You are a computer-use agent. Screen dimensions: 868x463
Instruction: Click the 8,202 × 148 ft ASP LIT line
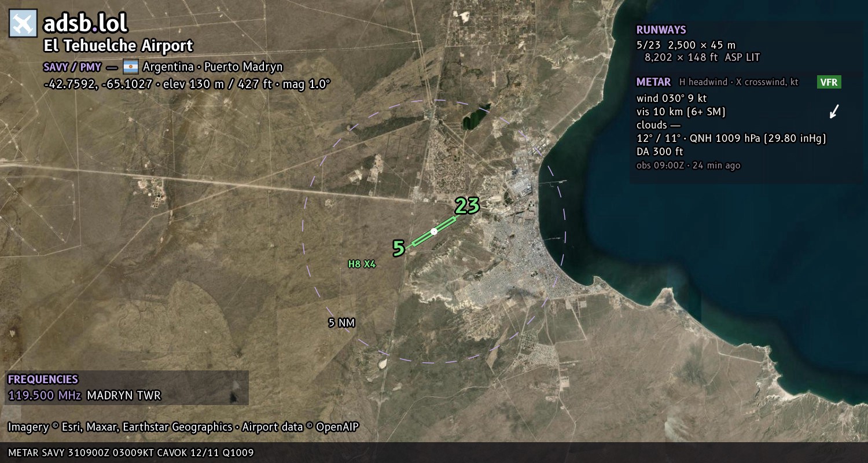point(702,57)
